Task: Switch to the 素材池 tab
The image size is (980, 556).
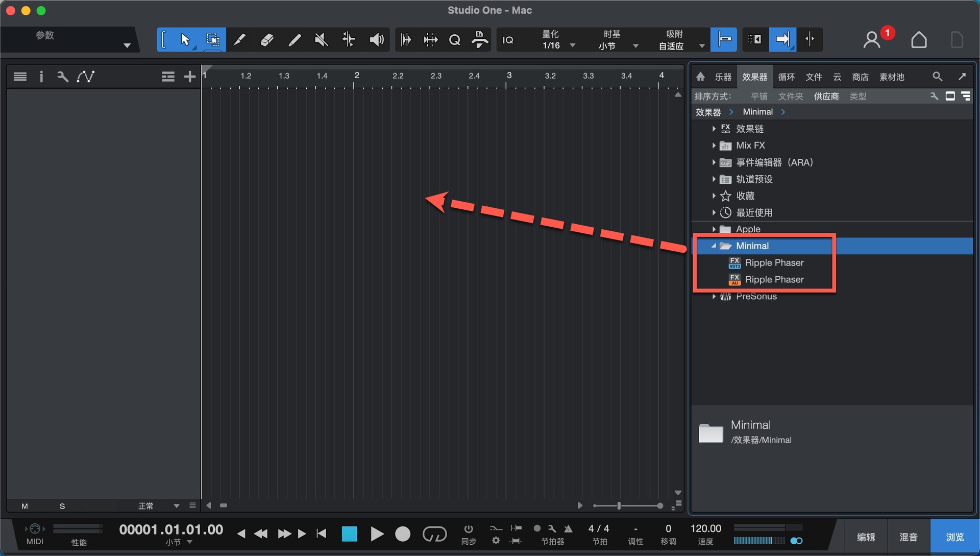Action: (x=892, y=77)
